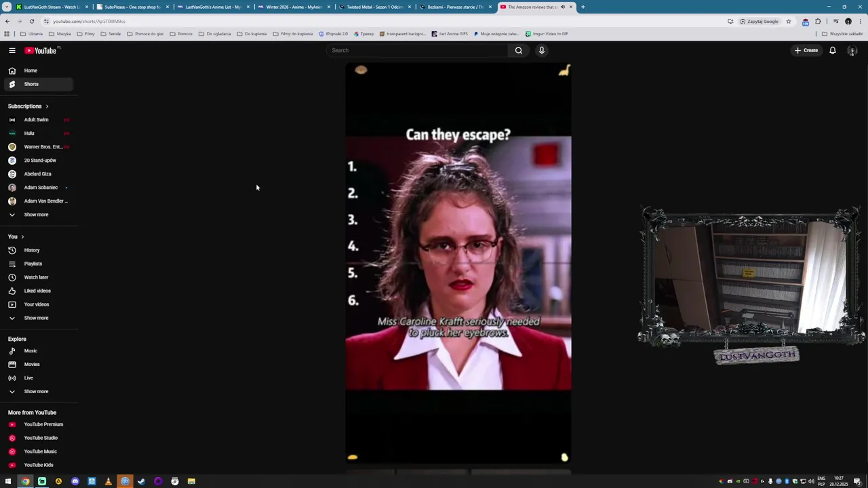Open Windows Start menu
The image size is (868, 488).
8,481
